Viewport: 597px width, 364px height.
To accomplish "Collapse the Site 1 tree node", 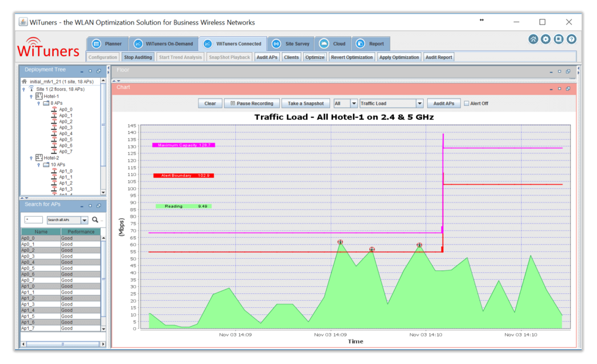I will point(24,89).
